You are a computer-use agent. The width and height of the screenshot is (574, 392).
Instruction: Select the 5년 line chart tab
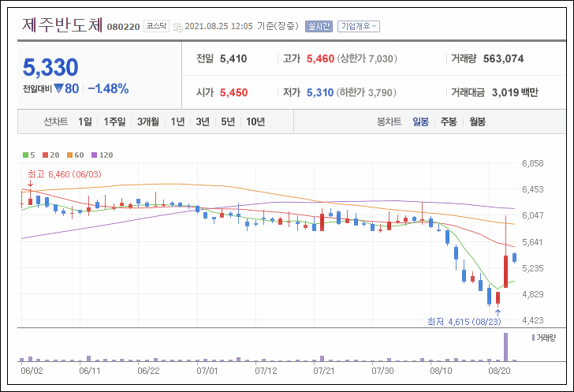(x=228, y=121)
